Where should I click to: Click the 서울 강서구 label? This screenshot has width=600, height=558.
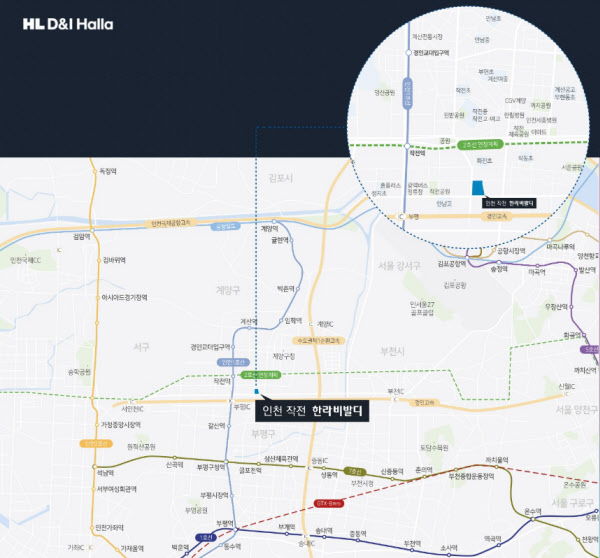pos(399,266)
